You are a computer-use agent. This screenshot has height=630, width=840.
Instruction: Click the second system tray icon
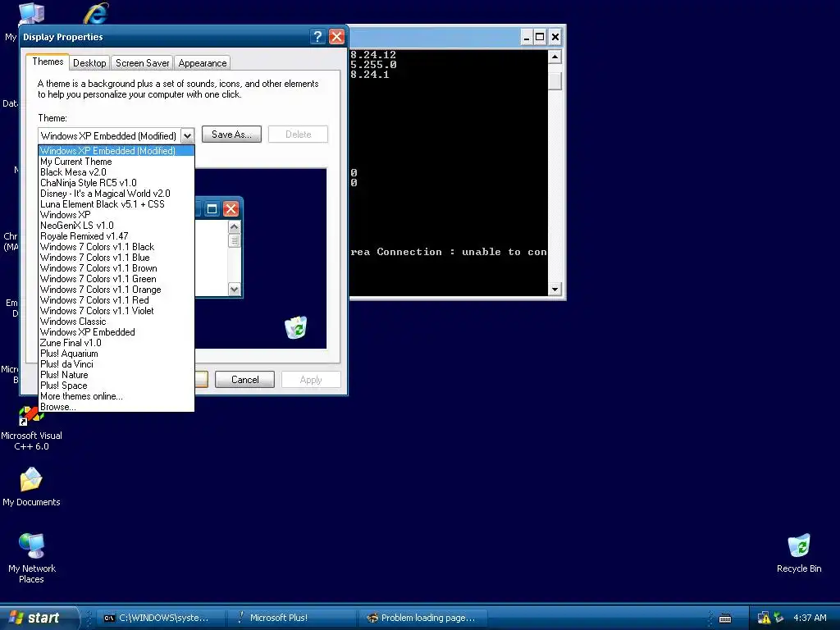[x=778, y=618]
